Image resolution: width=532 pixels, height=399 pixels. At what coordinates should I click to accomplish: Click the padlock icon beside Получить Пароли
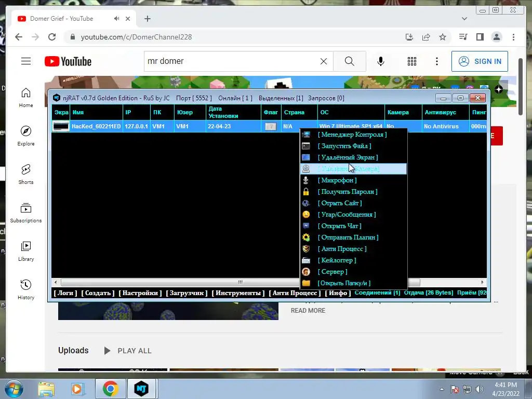[306, 192]
